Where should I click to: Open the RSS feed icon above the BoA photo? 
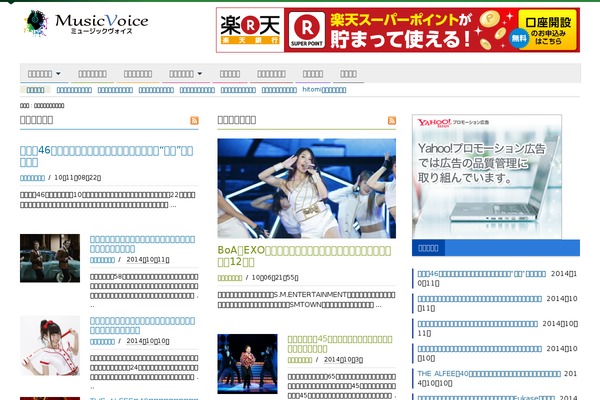click(392, 121)
